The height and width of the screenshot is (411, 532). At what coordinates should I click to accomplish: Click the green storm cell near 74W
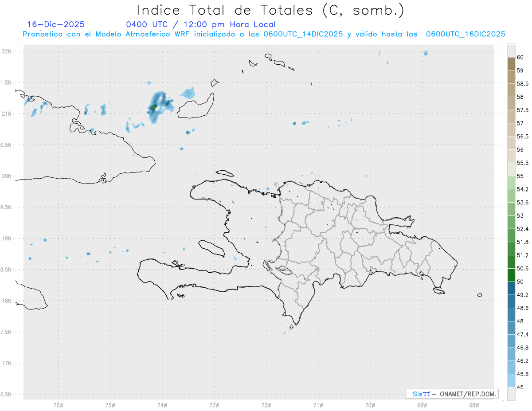click(154, 107)
